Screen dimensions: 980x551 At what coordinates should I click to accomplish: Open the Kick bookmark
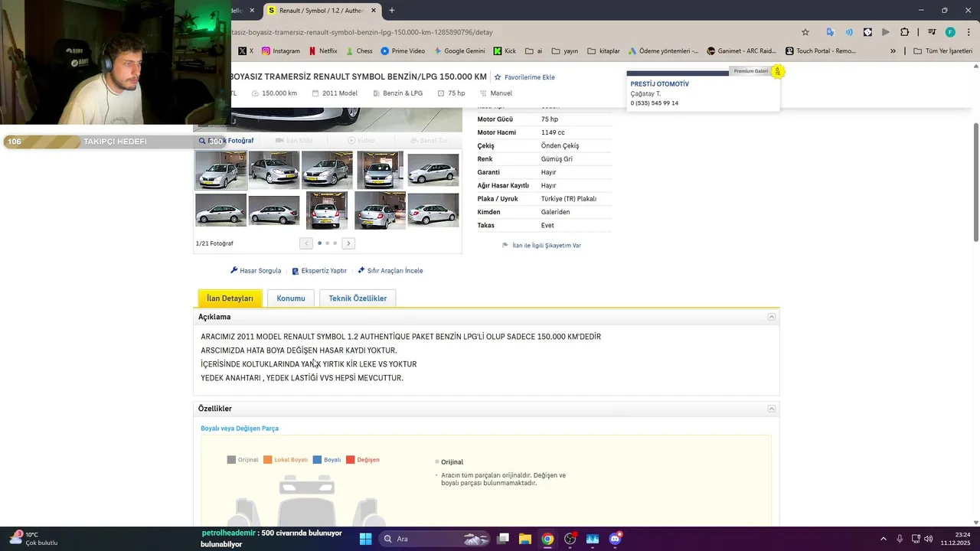(505, 51)
